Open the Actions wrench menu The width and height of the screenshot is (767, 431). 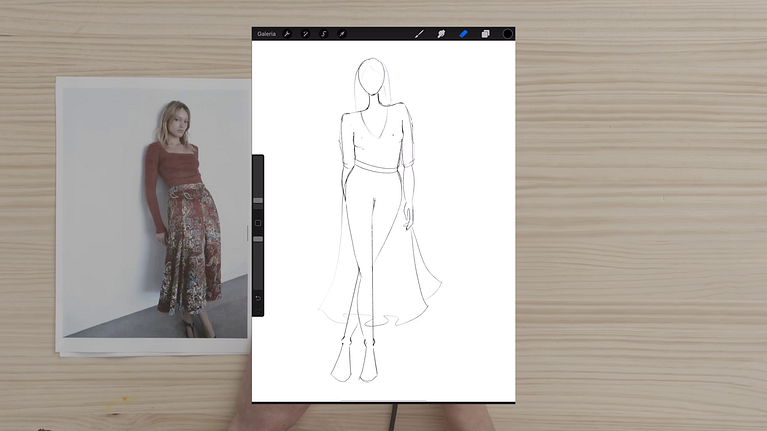click(x=287, y=34)
